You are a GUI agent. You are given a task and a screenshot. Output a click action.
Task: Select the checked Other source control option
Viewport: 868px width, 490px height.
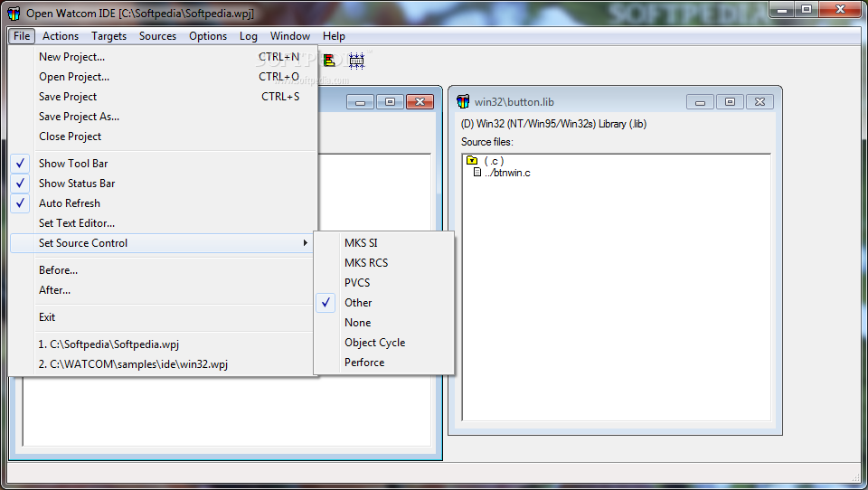384,303
